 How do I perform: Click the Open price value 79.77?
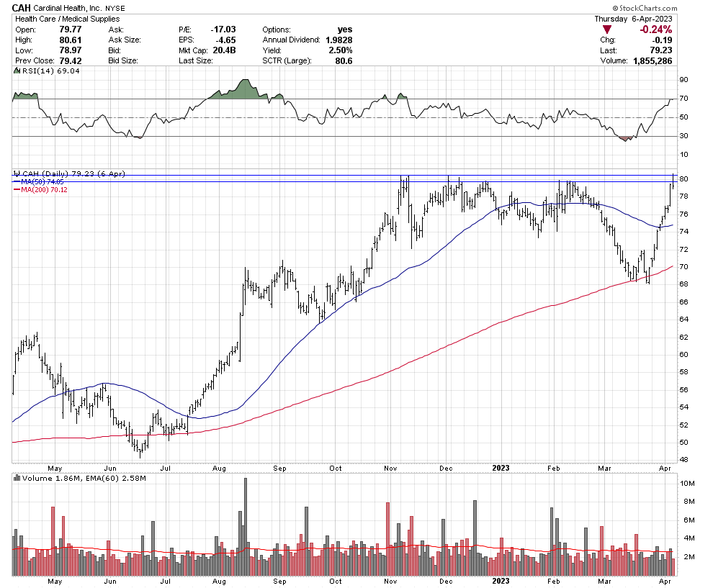[x=70, y=30]
